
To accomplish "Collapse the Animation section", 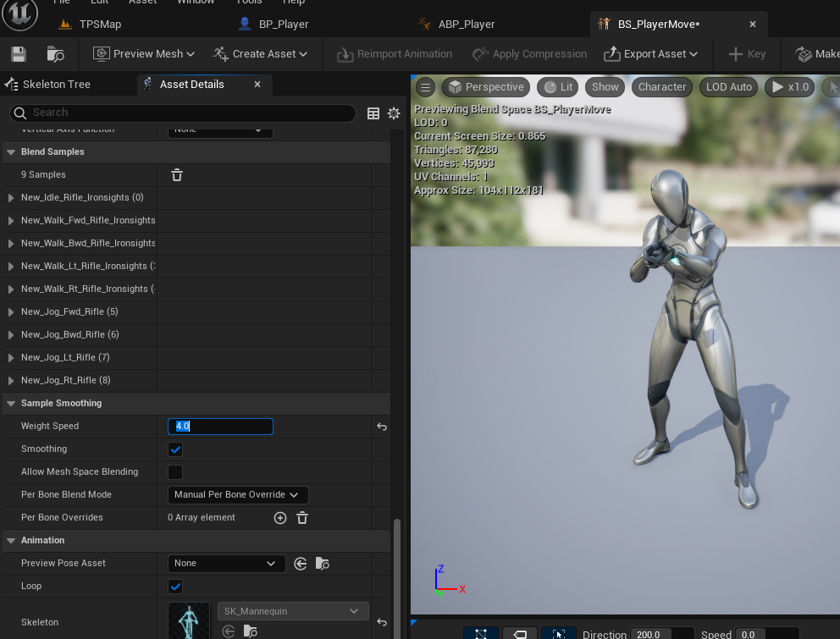I will coord(11,541).
